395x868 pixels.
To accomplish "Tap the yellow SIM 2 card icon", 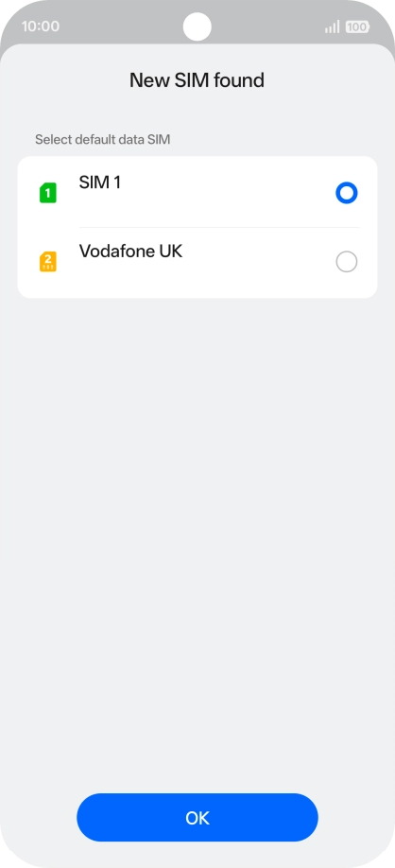I will (47, 262).
